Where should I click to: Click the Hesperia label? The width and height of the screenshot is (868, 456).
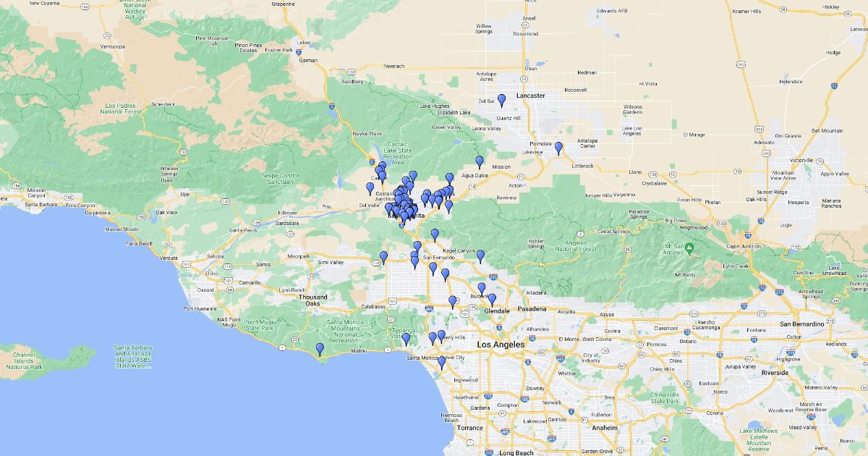click(x=799, y=202)
